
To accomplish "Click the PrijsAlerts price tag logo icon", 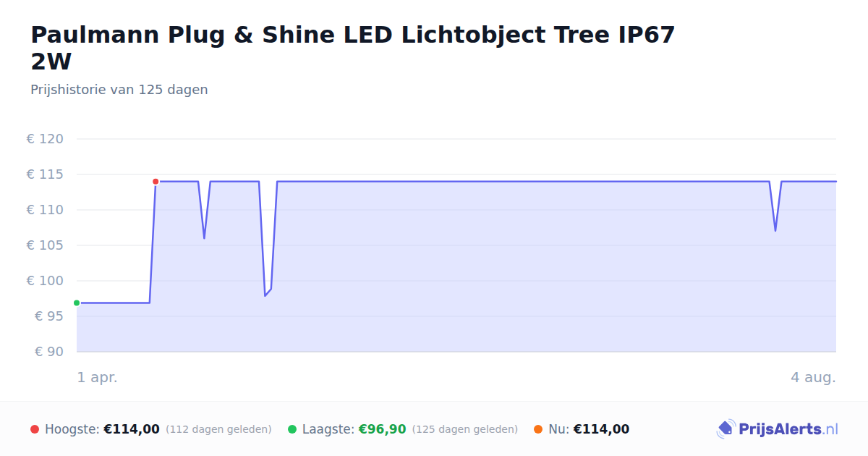I will pos(726,429).
